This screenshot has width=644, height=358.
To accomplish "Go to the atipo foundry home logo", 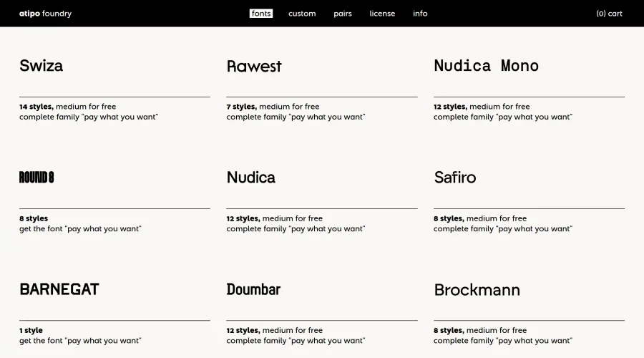I will pyautogui.click(x=45, y=14).
